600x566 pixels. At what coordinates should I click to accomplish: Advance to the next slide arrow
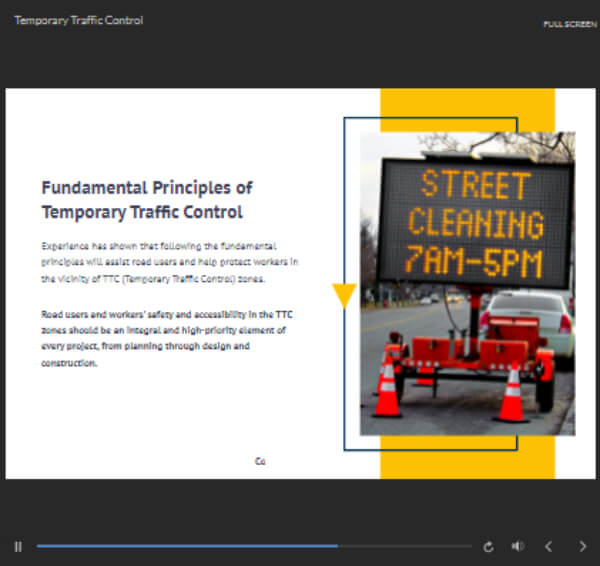pos(583,547)
